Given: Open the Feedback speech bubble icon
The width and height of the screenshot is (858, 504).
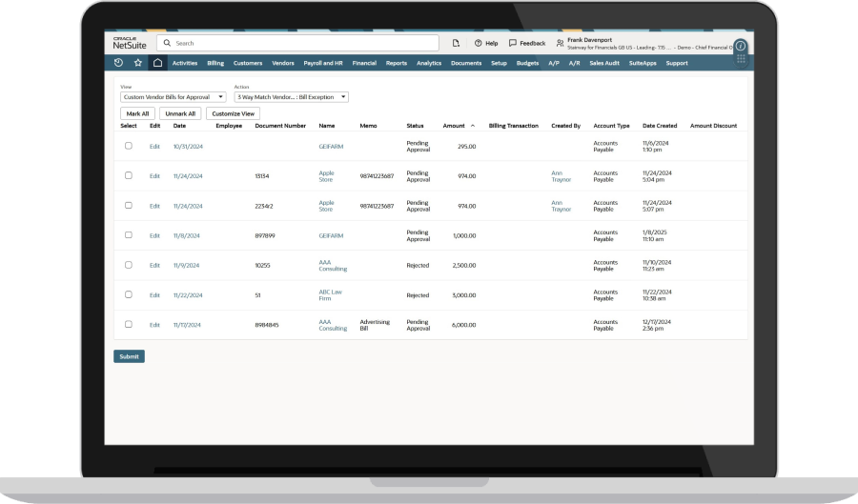Looking at the screenshot, I should (513, 43).
